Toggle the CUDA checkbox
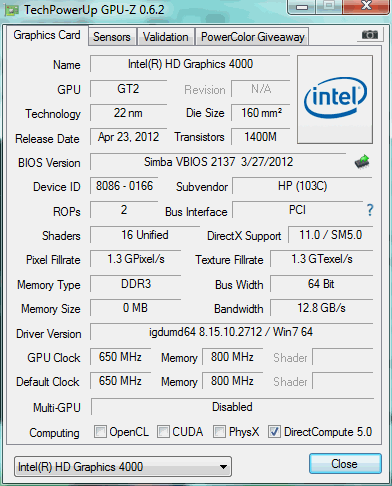This screenshot has width=392, height=486. [x=163, y=432]
